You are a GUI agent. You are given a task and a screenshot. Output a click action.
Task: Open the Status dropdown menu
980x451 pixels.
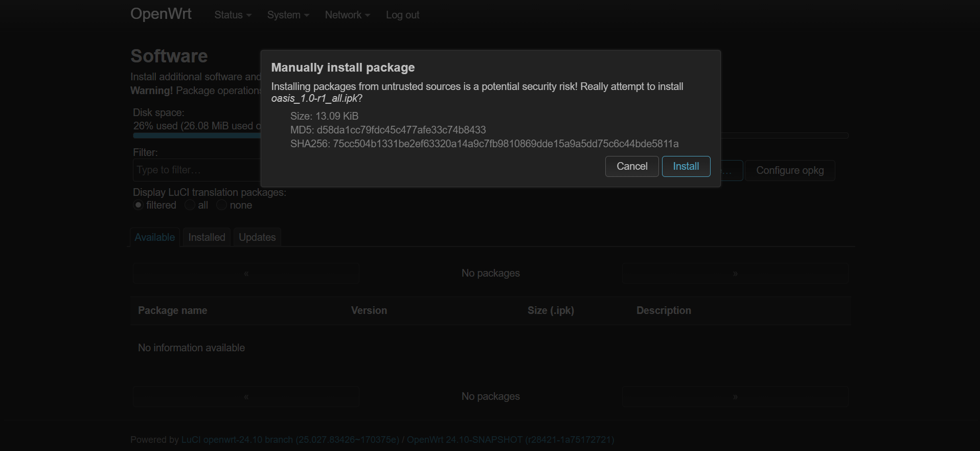pos(233,15)
